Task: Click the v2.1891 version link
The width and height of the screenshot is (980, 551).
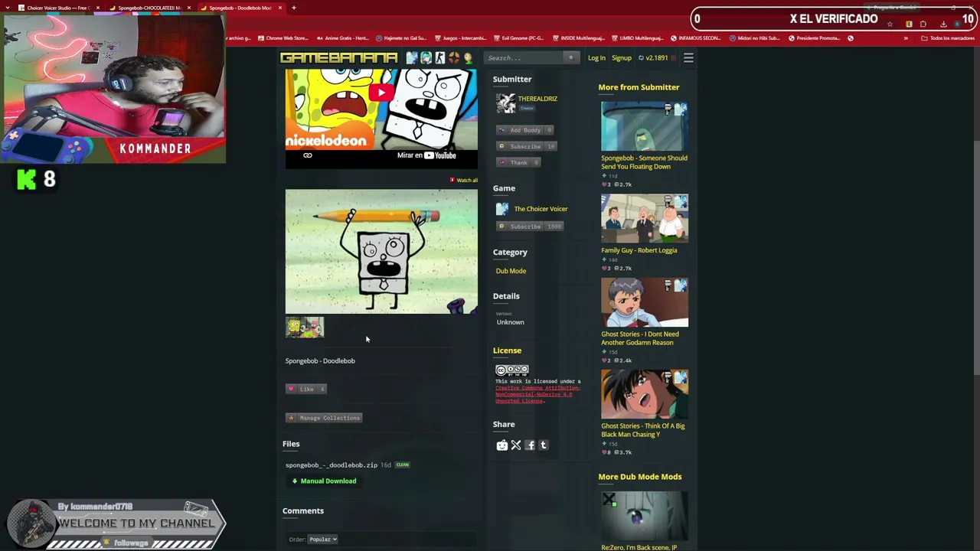Action: point(656,57)
